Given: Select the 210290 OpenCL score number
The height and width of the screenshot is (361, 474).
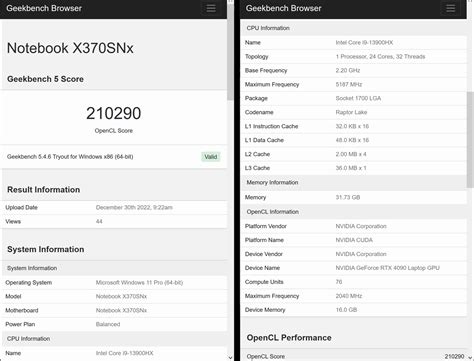Looking at the screenshot, I should click(114, 113).
